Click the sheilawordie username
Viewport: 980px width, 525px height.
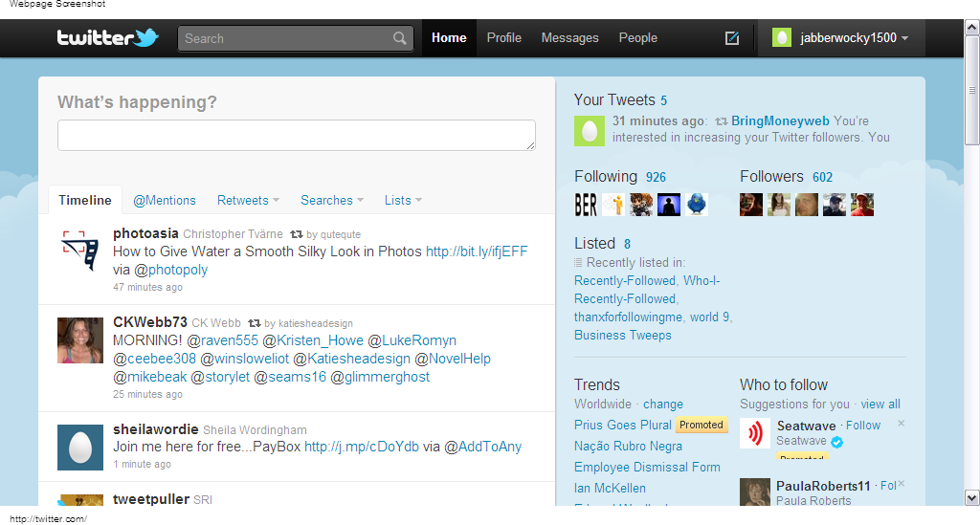[155, 429]
